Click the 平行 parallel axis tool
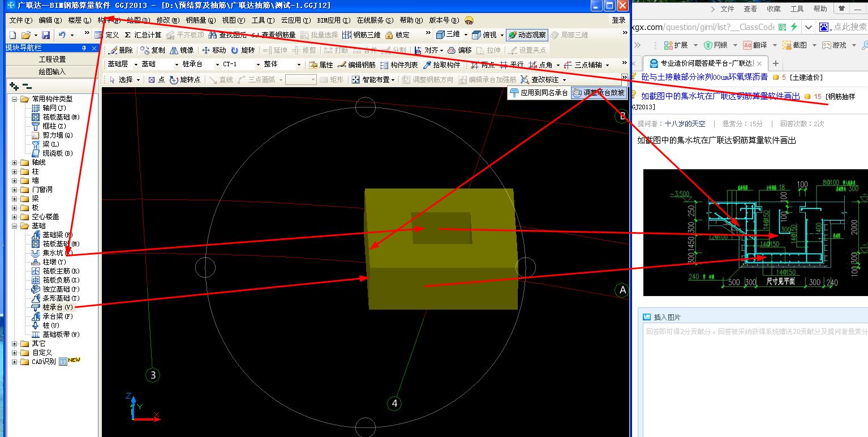 [x=512, y=65]
